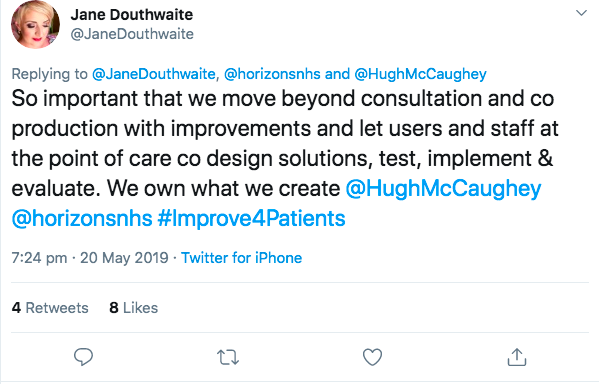Open the #Improve4Patients hashtag
This screenshot has width=599, height=384.
(251, 219)
